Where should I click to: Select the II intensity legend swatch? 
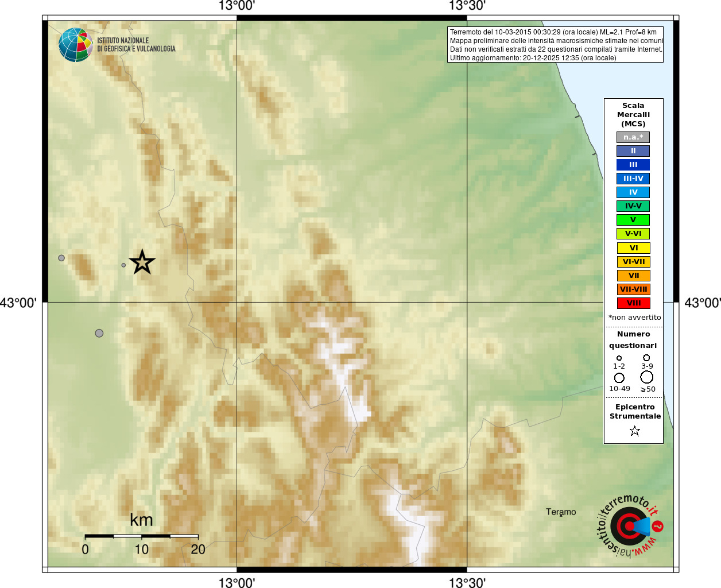(633, 151)
